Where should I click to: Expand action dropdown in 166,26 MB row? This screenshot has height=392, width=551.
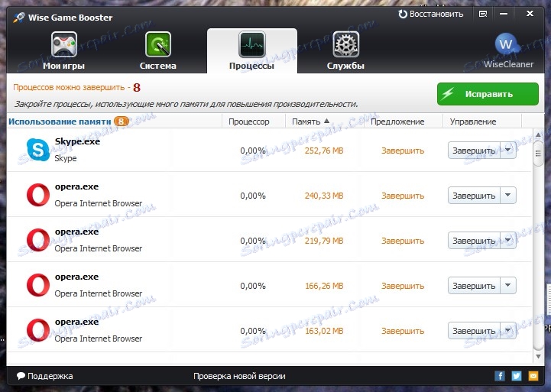pyautogui.click(x=507, y=286)
